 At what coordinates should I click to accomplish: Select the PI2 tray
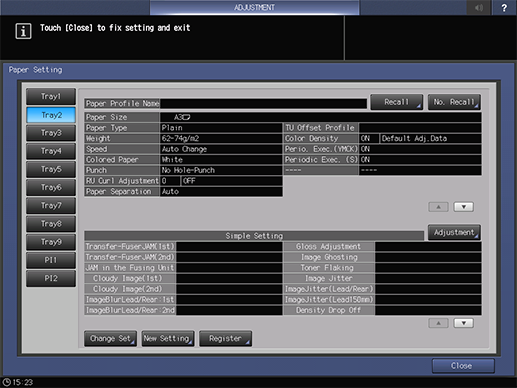[51, 278]
